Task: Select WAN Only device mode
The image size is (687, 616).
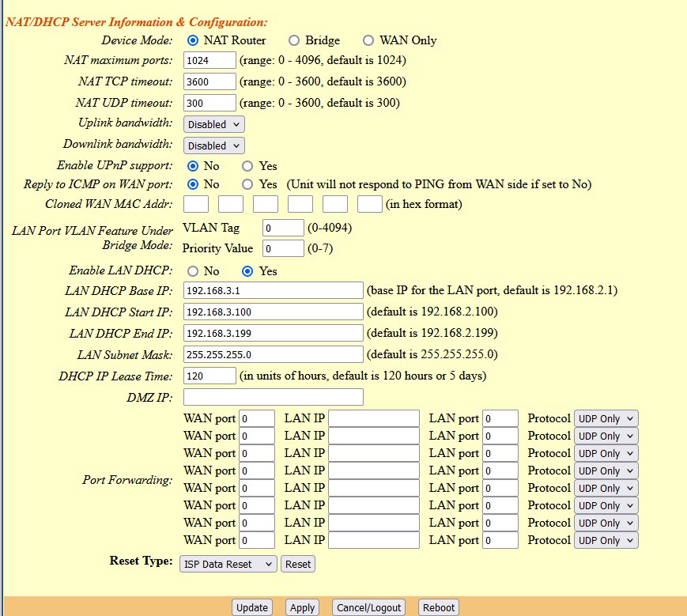Action: click(x=368, y=41)
